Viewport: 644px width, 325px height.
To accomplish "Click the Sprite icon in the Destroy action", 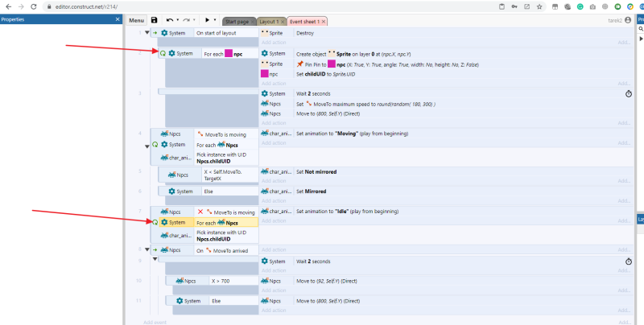I will [x=265, y=33].
